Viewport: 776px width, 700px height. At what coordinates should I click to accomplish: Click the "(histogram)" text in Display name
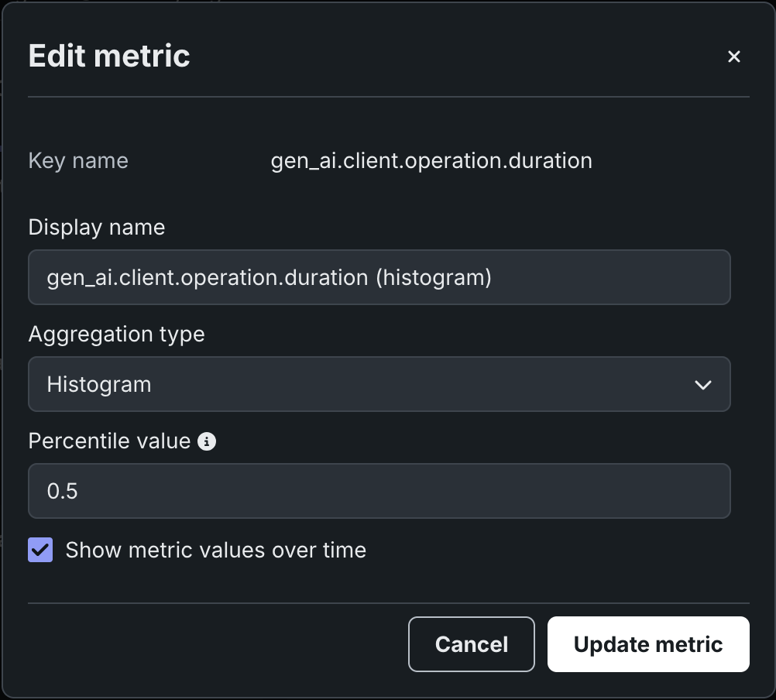(434, 277)
